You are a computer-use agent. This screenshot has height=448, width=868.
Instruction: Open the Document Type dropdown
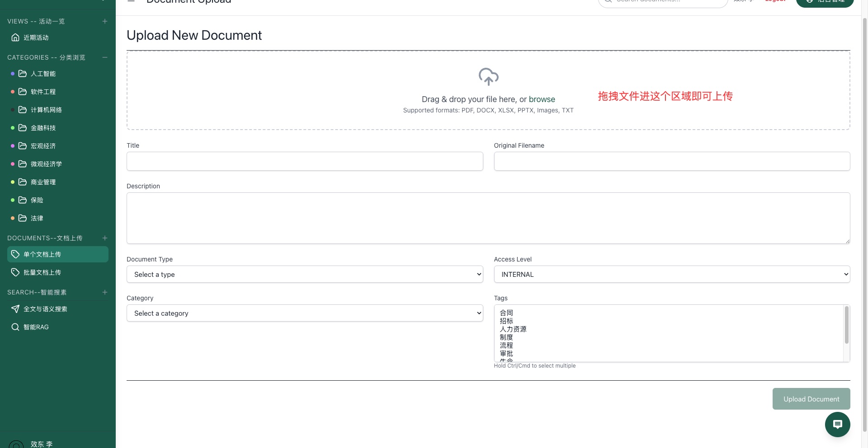coord(305,274)
